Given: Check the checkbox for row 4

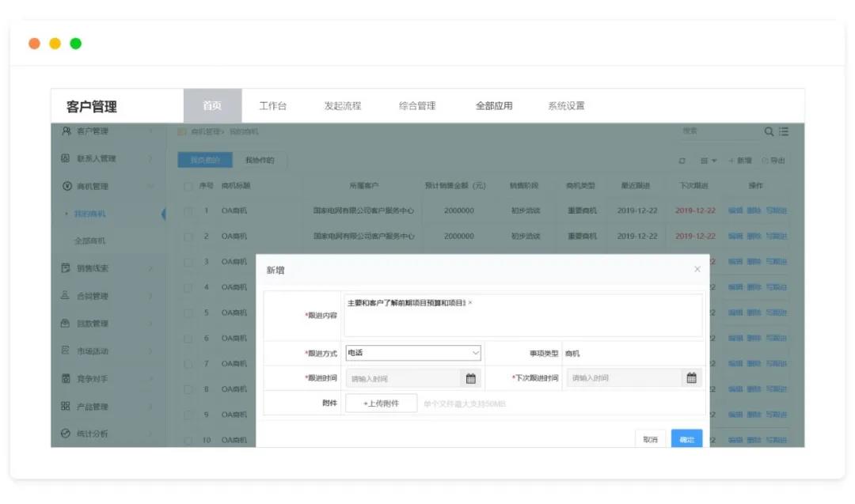Looking at the screenshot, I should point(188,287).
